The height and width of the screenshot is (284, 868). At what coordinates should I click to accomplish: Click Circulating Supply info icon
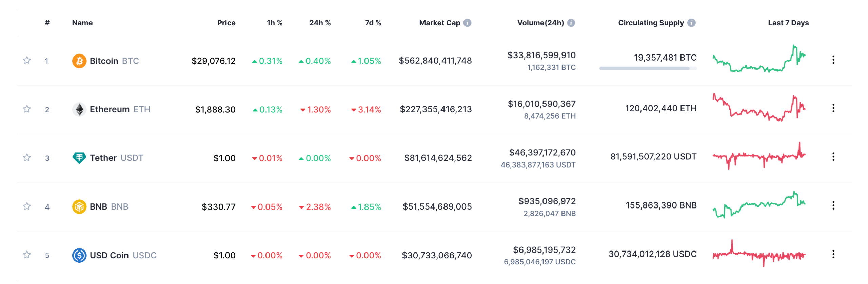691,23
